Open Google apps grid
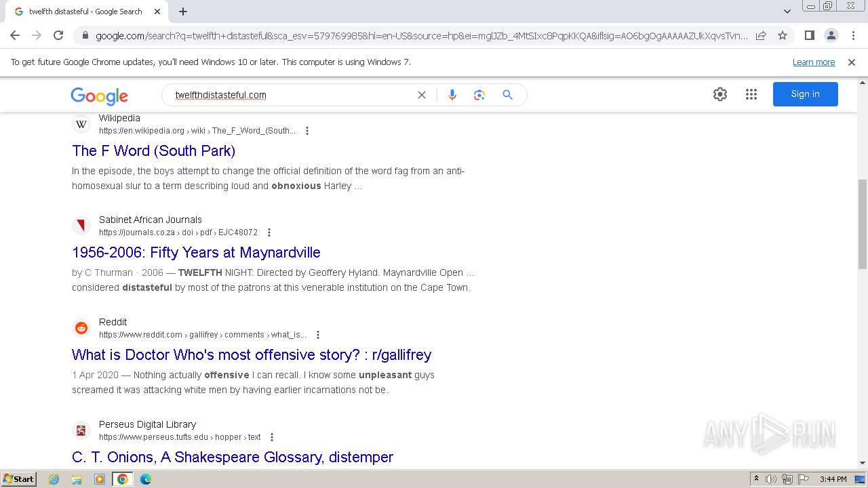The width and height of the screenshot is (868, 488). (x=751, y=94)
